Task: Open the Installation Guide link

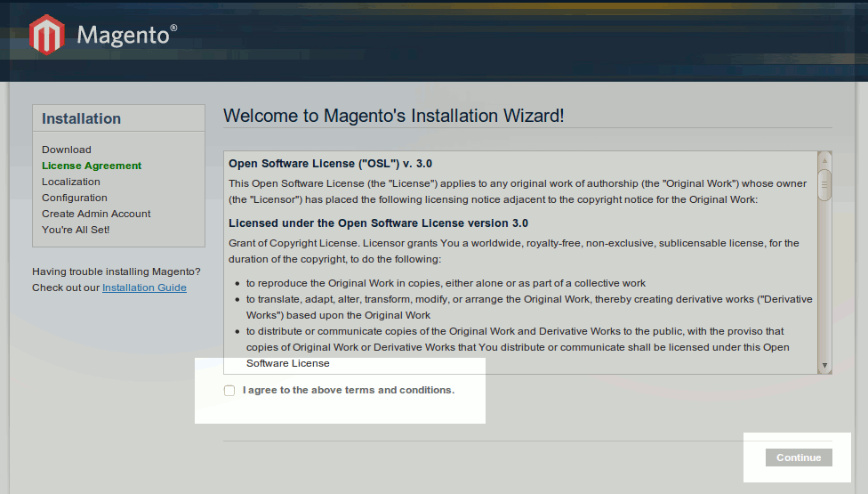Action: 144,287
